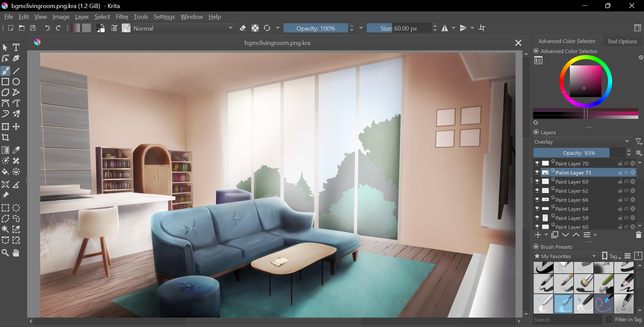The height and width of the screenshot is (327, 644).
Task: Select the Ellipse shape tool
Action: click(16, 82)
